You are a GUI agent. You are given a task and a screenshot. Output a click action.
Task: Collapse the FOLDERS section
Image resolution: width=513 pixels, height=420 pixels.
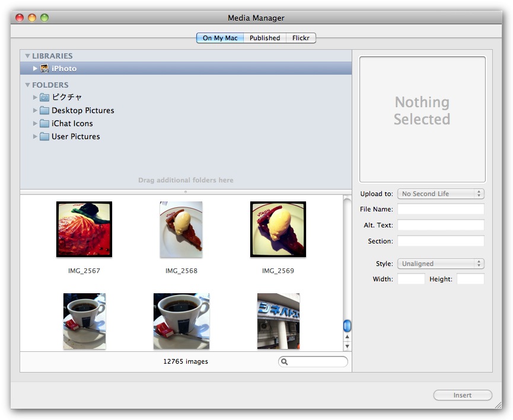pyautogui.click(x=27, y=85)
